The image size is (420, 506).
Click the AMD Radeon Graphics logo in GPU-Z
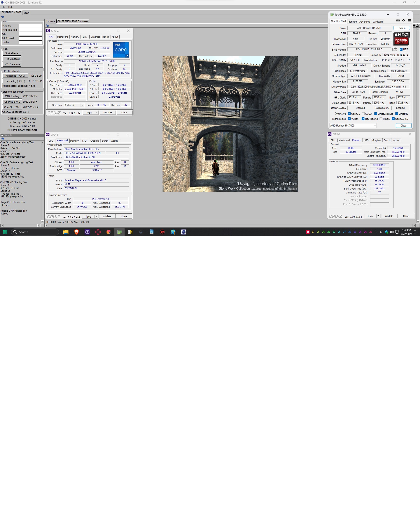coord(401,39)
